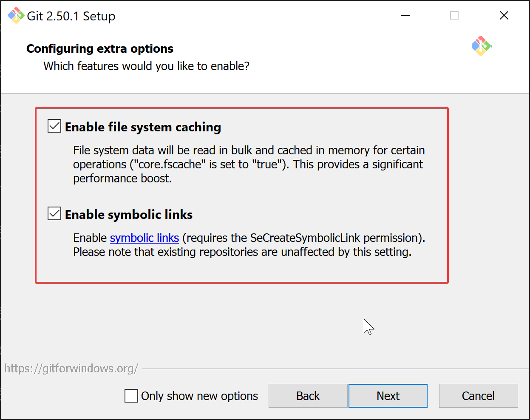Minimize the Git Setup window

coord(405,16)
